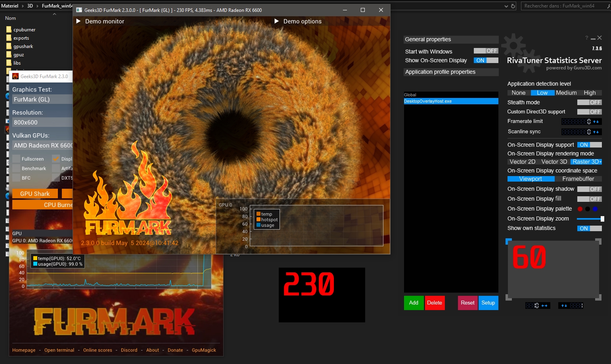Click the green Add button

click(x=414, y=303)
